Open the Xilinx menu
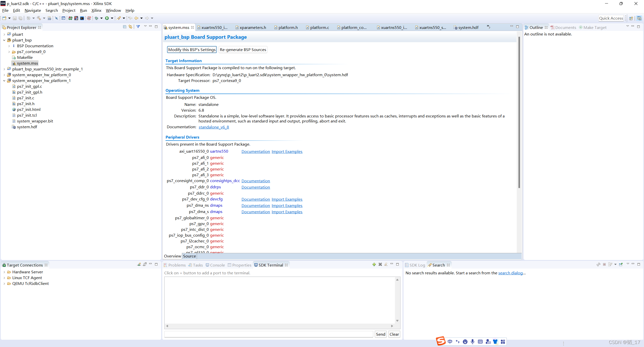The width and height of the screenshot is (644, 347). pyautogui.click(x=96, y=10)
